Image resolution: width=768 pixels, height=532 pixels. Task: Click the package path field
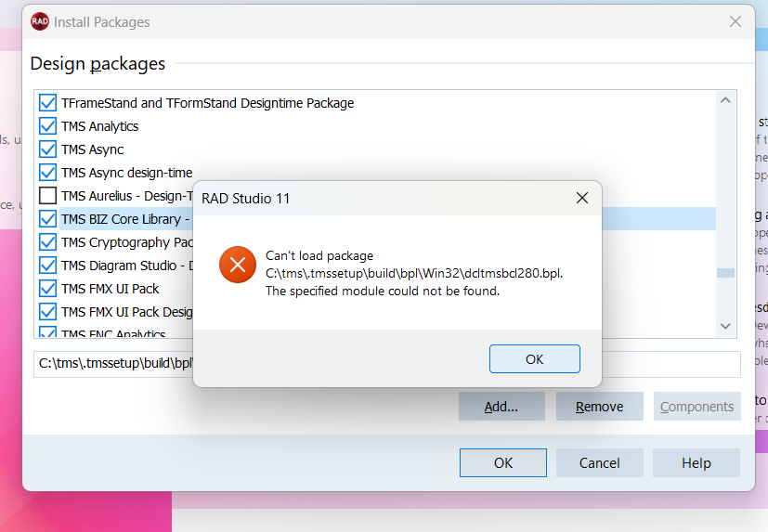tap(387, 364)
